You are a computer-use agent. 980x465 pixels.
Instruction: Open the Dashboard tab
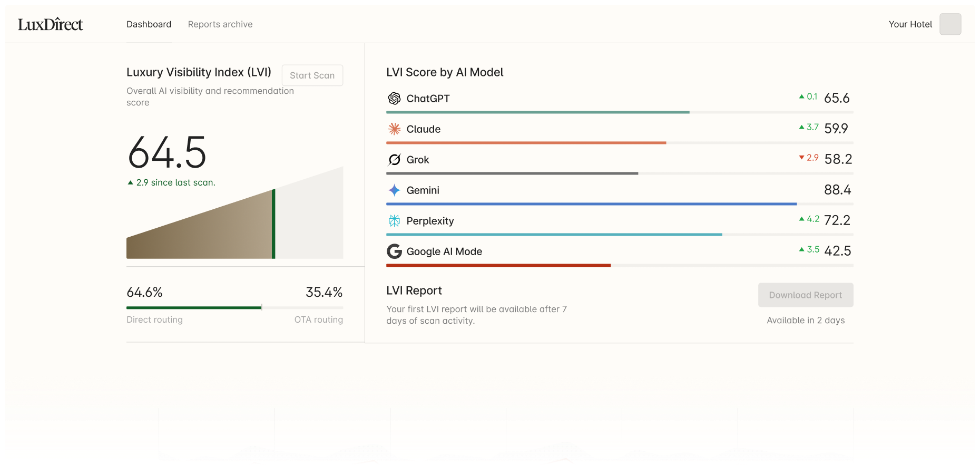click(x=149, y=24)
